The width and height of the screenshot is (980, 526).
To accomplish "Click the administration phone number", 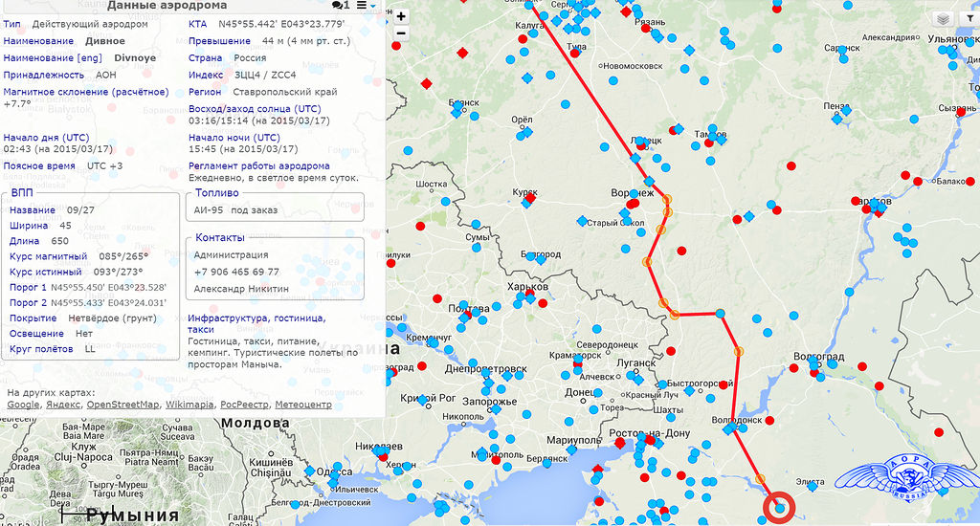I will click(236, 273).
